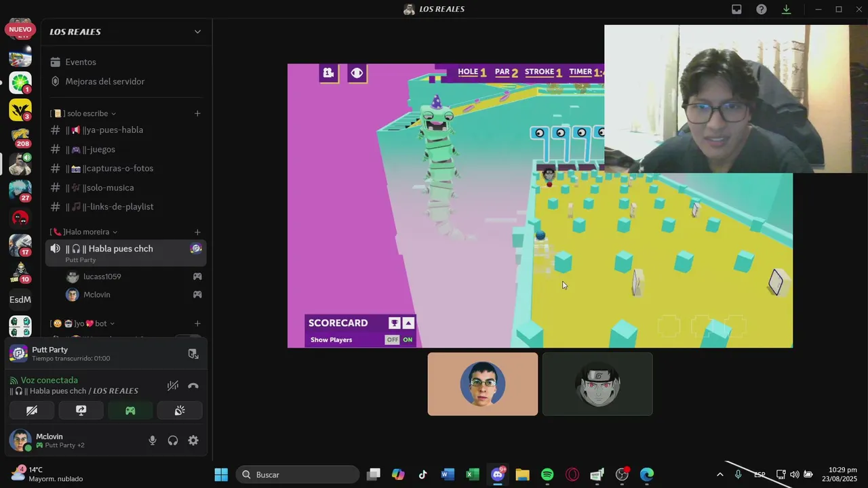The width and height of the screenshot is (868, 488).
Task: Select the Naruto headband avatar participant tile
Action: coord(597,384)
